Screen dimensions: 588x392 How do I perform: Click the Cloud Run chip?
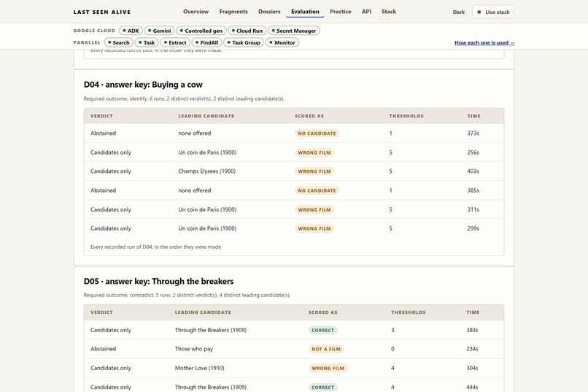247,31
